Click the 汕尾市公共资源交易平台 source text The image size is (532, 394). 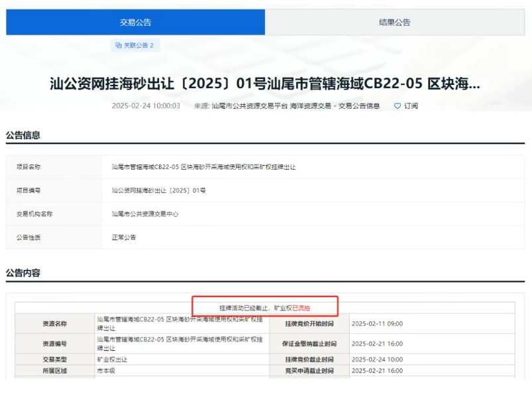coord(249,106)
